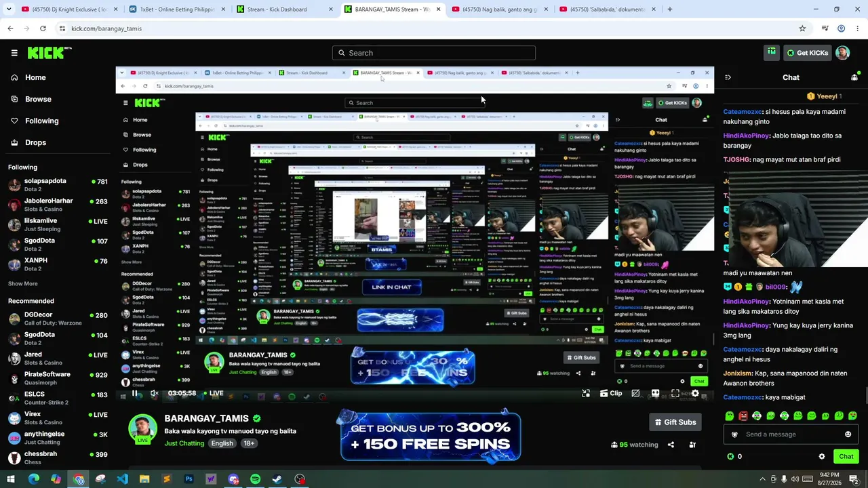Enter fullscreen in the player

tap(675, 393)
